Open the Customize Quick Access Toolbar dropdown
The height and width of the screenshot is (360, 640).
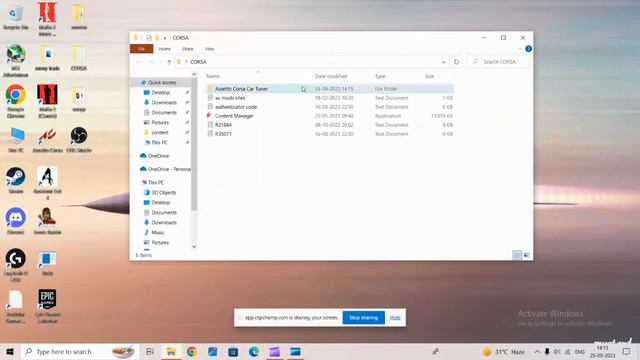[165, 38]
